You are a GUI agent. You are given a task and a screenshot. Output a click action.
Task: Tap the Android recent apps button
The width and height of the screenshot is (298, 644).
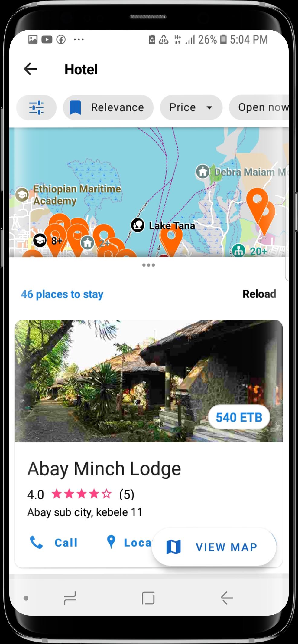click(70, 598)
